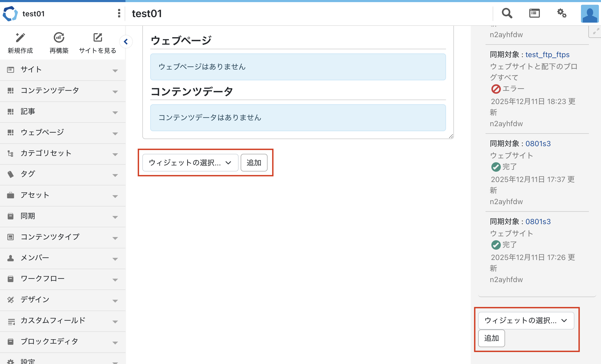Screen dimensions: 601x364
Task: Click the 新規作成 pencil icon
Action: [20, 38]
